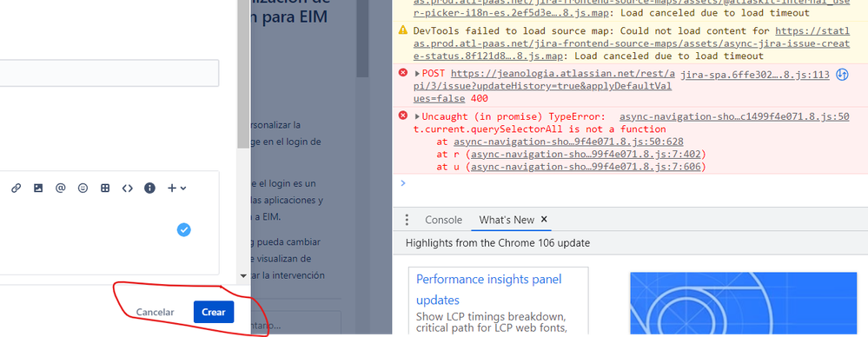The image size is (868, 337).
Task: Insert a table with the table icon
Action: 105,188
